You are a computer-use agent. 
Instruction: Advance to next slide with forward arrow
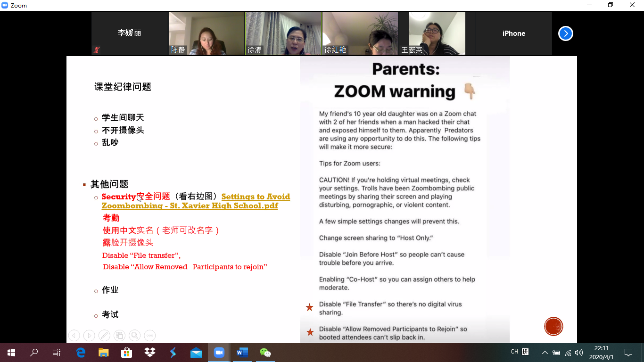pos(89,336)
